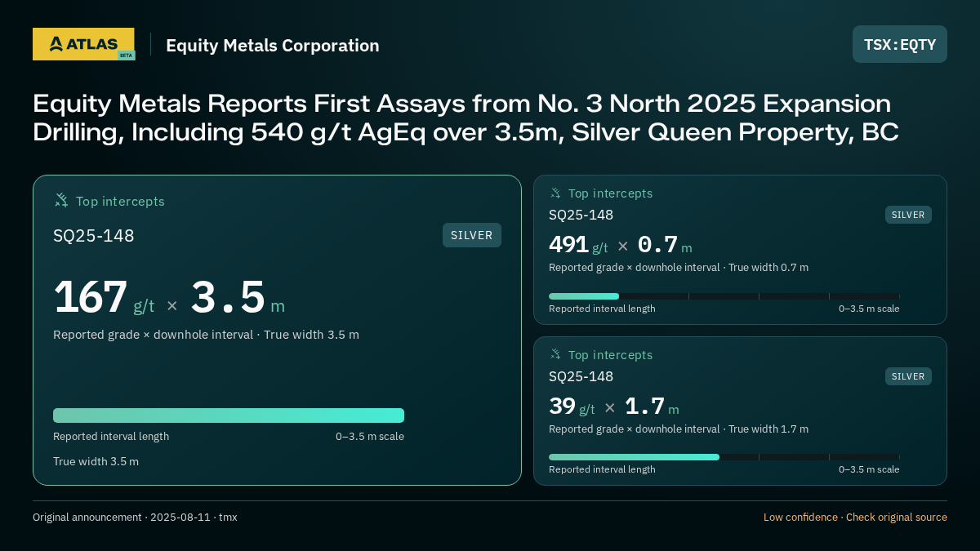This screenshot has width=980, height=551.
Task: Click hole ID SQ25-148 in the 39 g/t card
Action: click(581, 376)
